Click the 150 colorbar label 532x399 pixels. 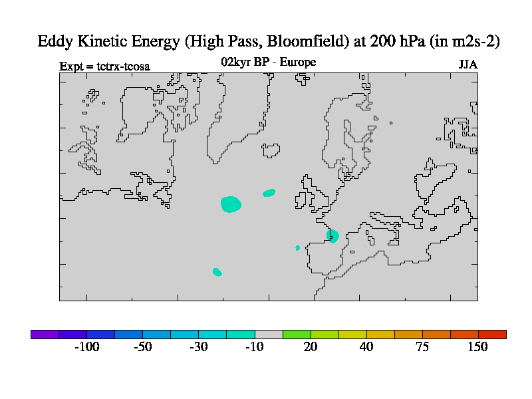477,347
